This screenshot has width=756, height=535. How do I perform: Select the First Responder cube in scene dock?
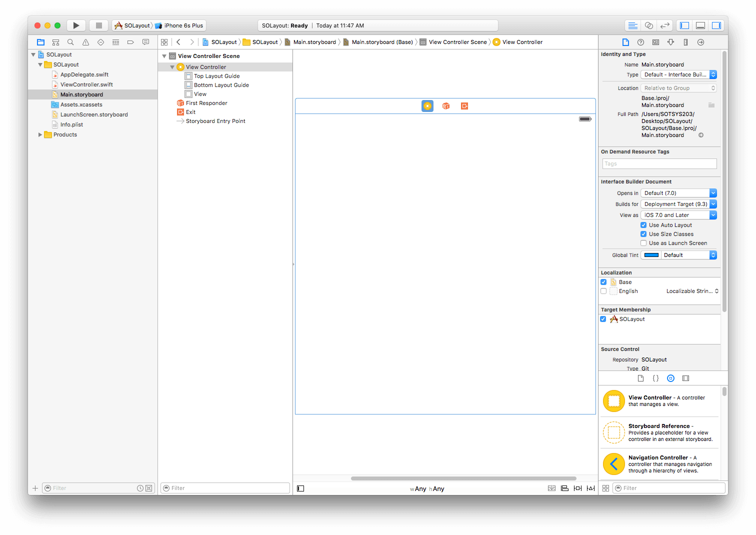click(446, 106)
